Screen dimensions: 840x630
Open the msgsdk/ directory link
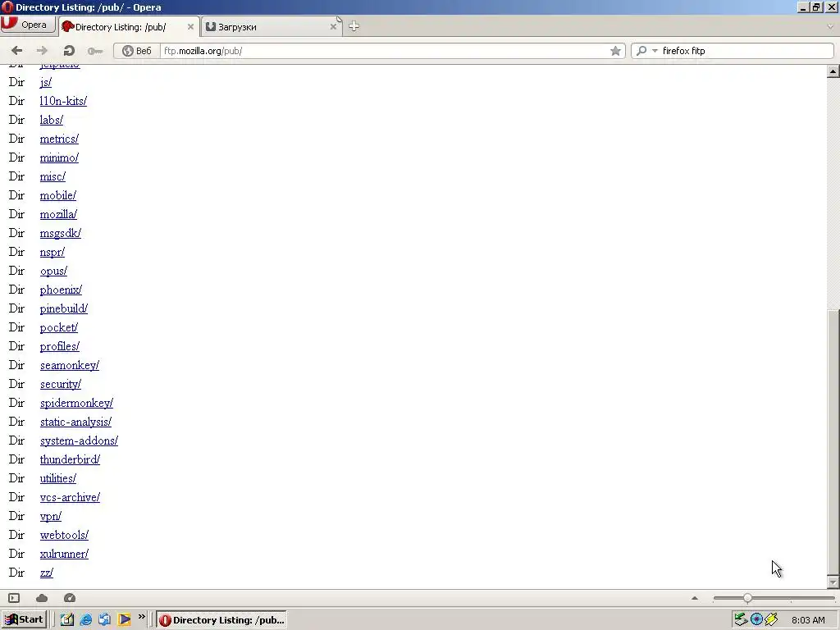click(61, 233)
